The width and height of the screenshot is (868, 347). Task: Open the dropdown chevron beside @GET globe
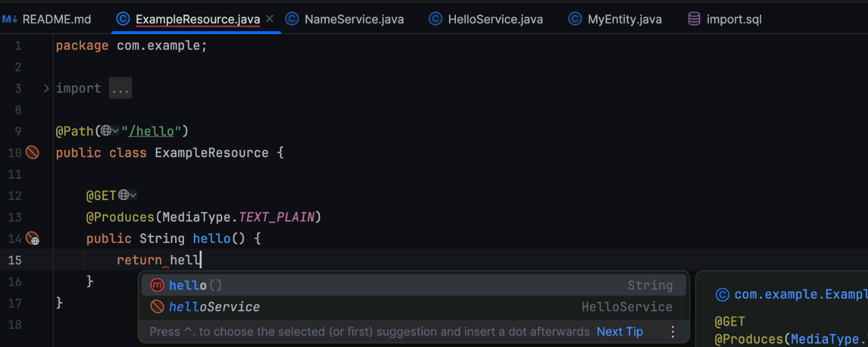point(133,195)
